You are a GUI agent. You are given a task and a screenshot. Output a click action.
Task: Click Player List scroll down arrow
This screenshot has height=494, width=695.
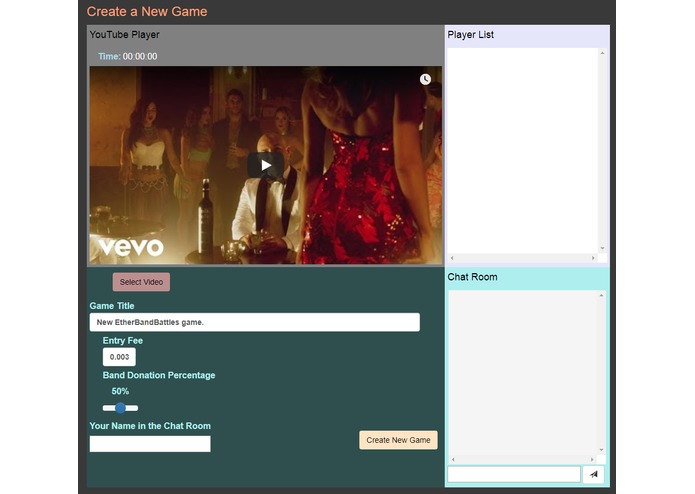tap(602, 249)
